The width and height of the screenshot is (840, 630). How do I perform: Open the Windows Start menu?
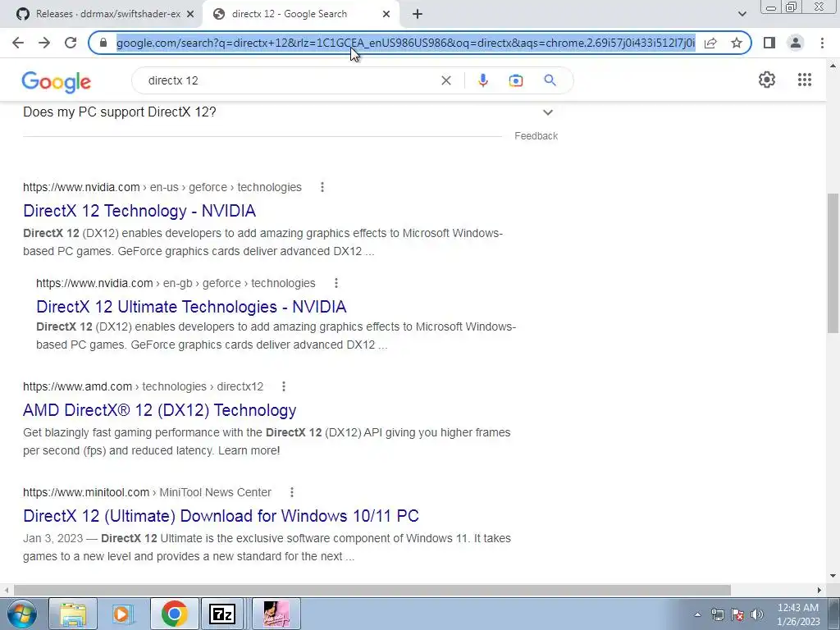click(21, 614)
